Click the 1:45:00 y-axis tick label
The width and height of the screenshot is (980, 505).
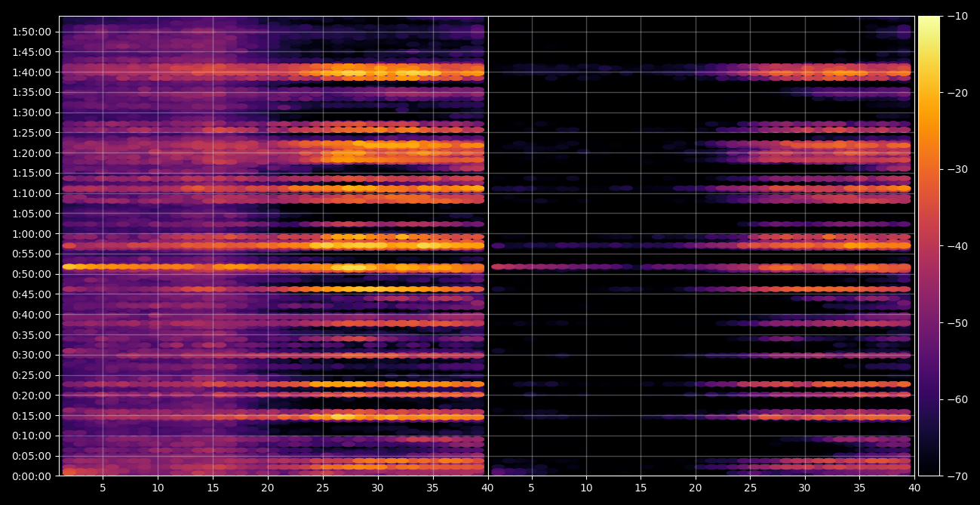tap(31, 52)
